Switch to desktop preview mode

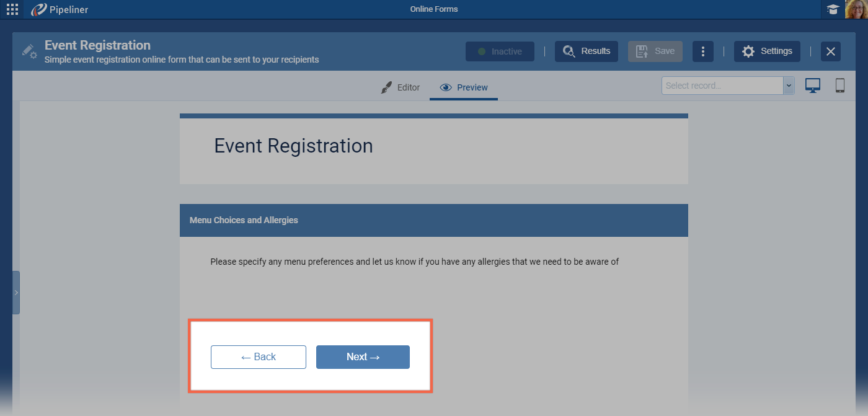[813, 86]
